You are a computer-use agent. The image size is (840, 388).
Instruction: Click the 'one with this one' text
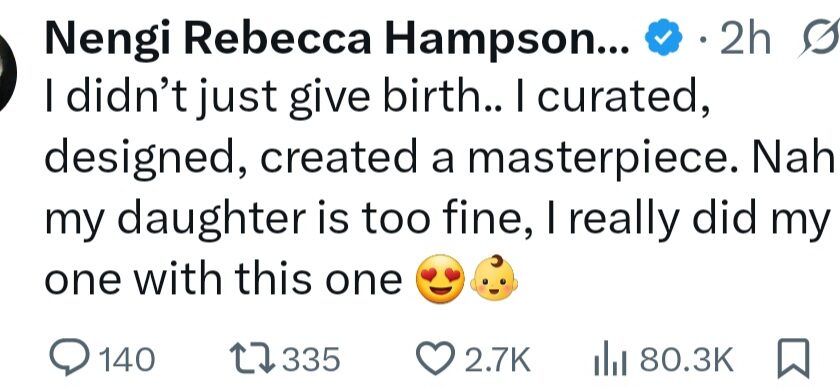pos(223,280)
